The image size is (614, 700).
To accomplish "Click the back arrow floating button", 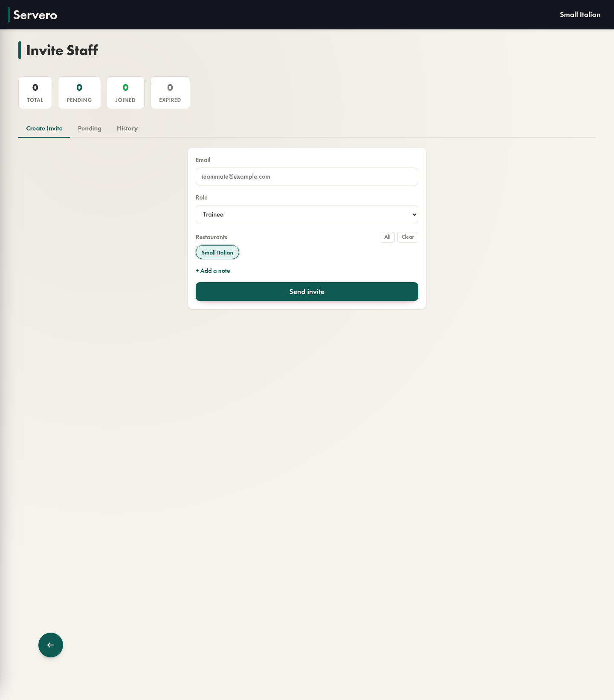I will pos(51,645).
